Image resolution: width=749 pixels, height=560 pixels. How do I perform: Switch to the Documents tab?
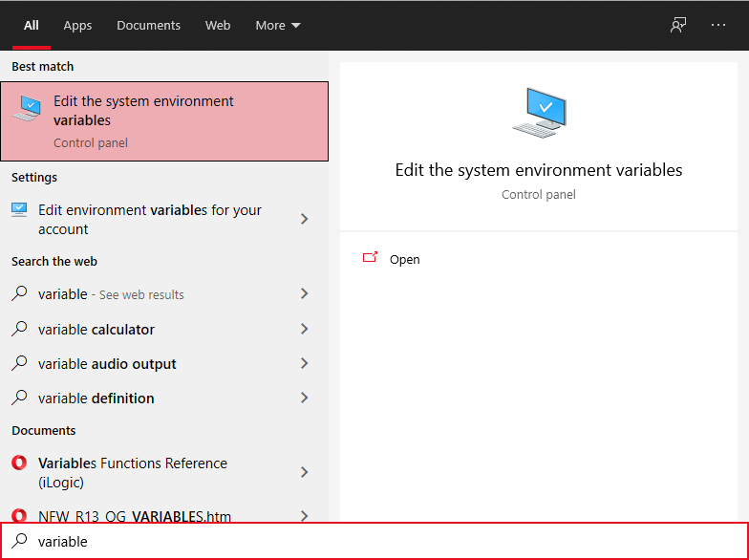coord(148,26)
